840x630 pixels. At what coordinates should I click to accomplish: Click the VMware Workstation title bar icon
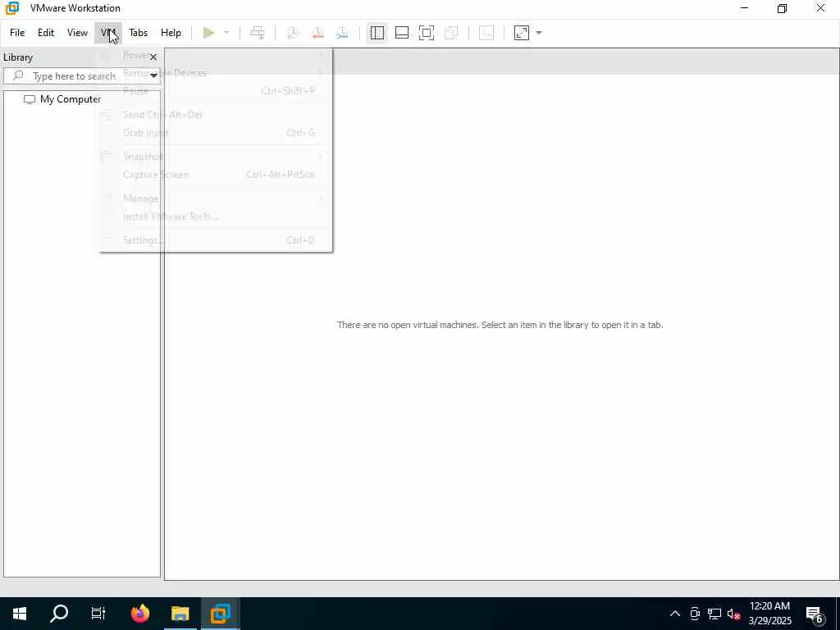tap(11, 8)
